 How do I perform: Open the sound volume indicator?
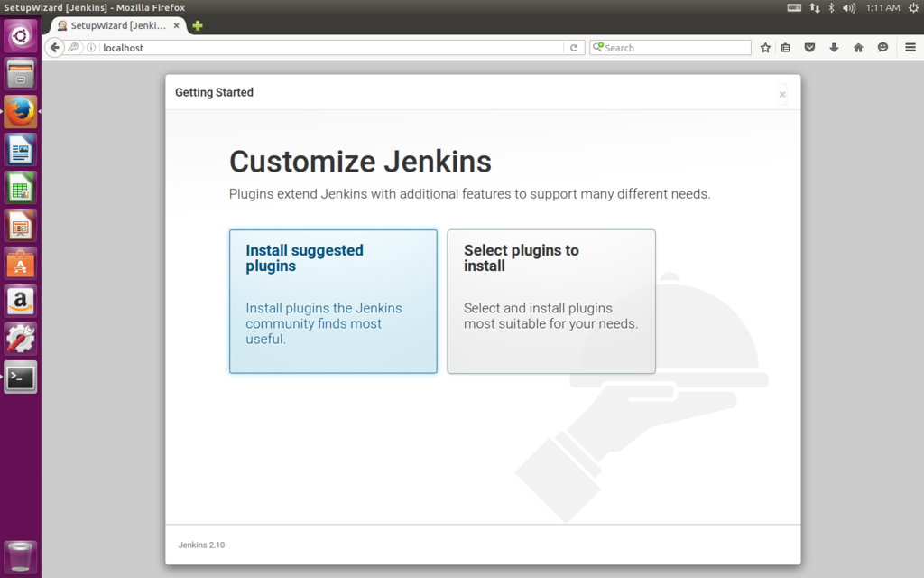[848, 7]
